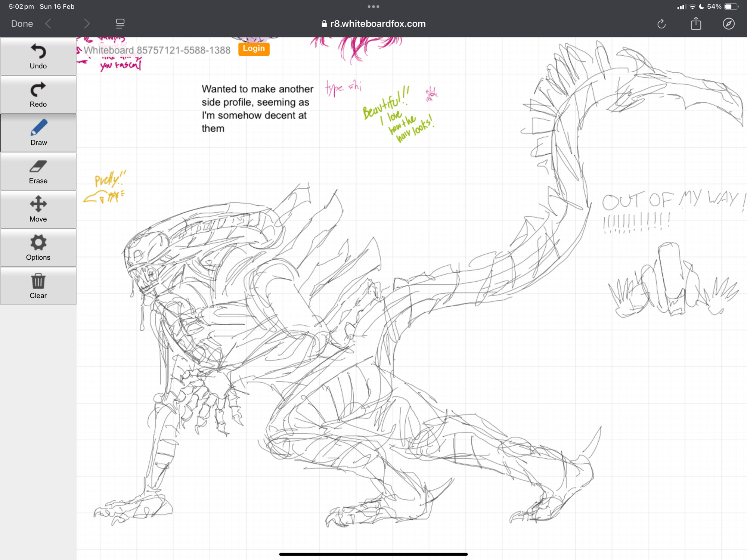
Task: Reload the page with the refresh icon
Action: [x=661, y=24]
